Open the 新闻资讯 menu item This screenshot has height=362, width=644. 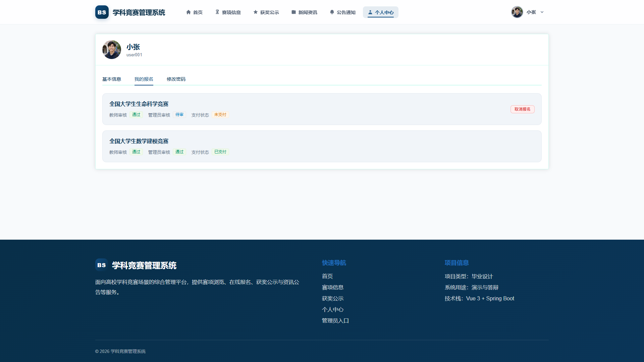304,12
